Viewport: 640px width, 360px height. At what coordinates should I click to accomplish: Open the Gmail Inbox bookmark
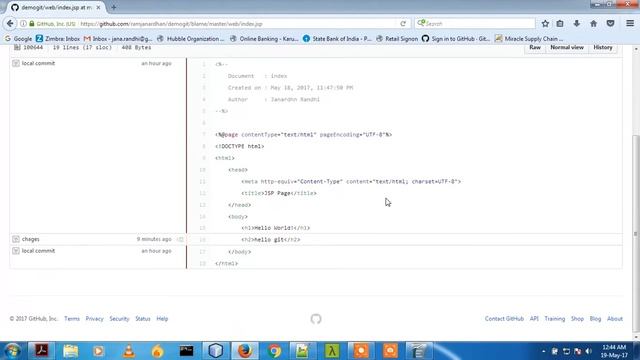118,39
